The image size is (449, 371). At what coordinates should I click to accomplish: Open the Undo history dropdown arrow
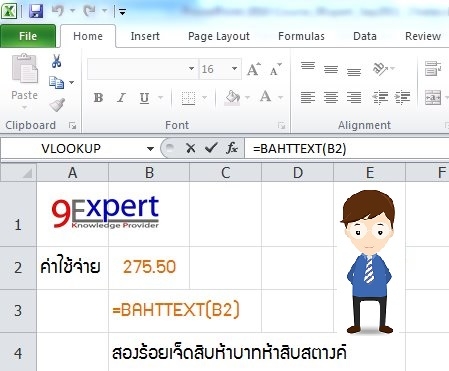[72, 11]
